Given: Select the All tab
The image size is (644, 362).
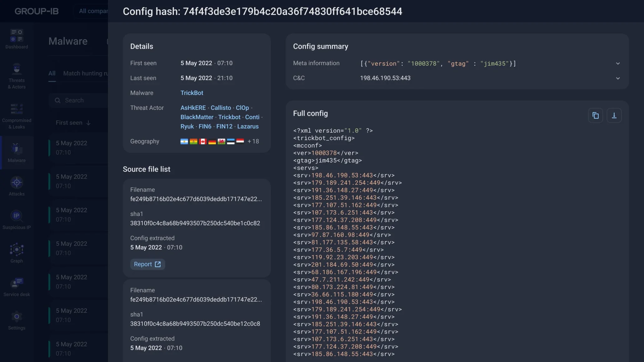Looking at the screenshot, I should pyautogui.click(x=51, y=73).
